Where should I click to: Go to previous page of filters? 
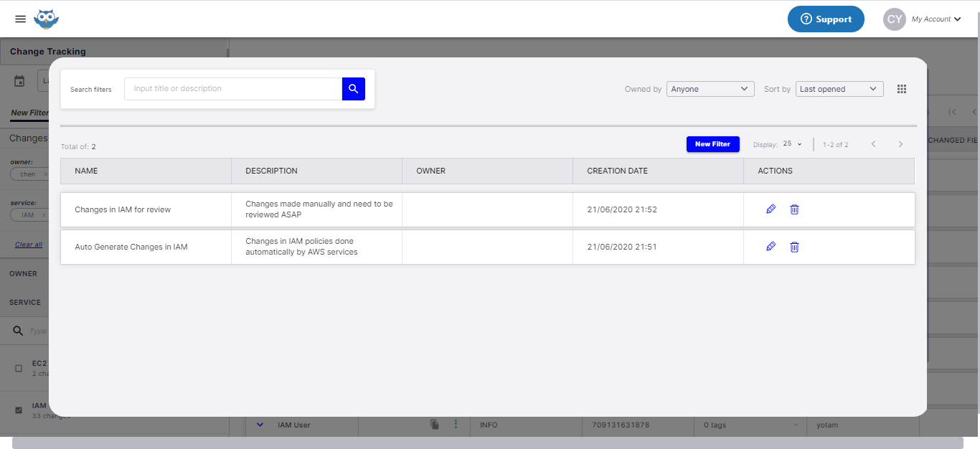point(873,144)
